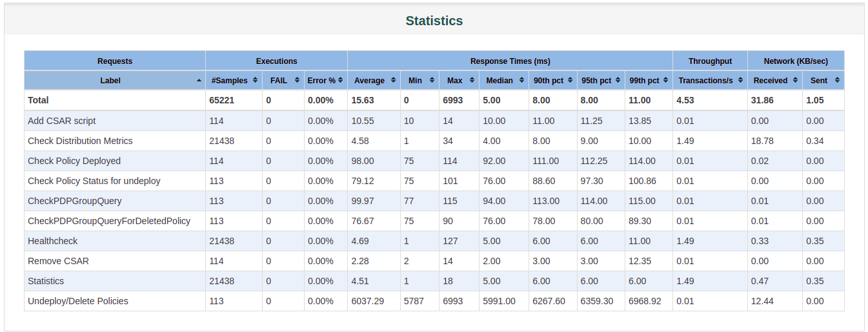Select the 'Add CSAR script' row label

62,121
